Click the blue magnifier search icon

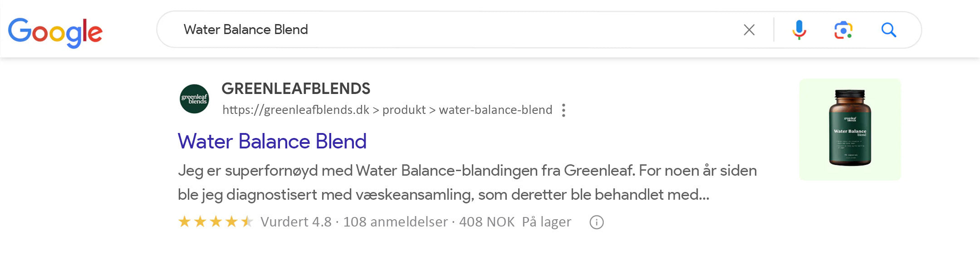point(888,30)
